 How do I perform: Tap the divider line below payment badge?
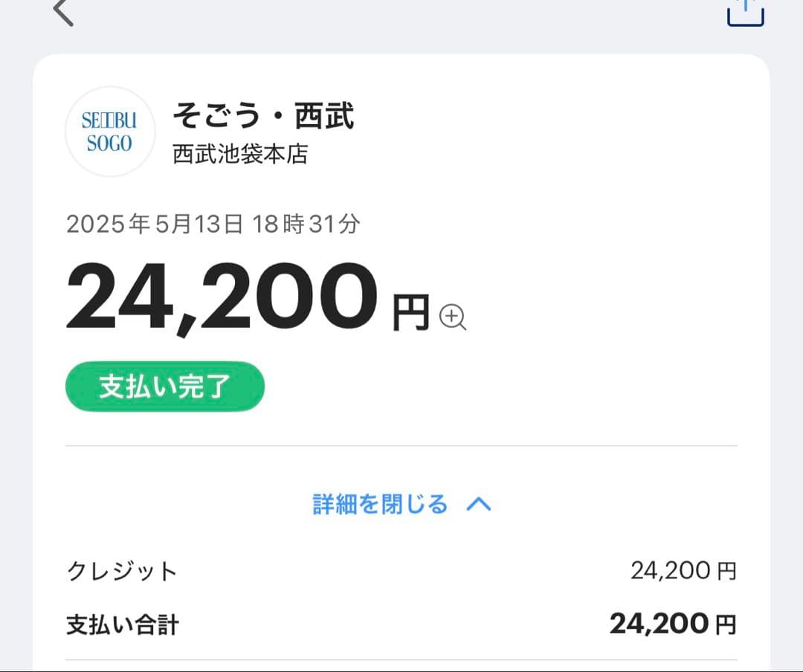(401, 446)
